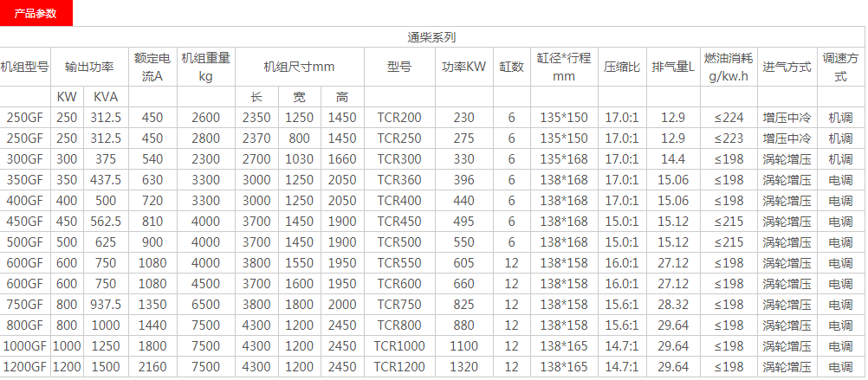Viewport: 868px width, 380px height.
Task: Click engine model TCR1200
Action: [x=399, y=367]
